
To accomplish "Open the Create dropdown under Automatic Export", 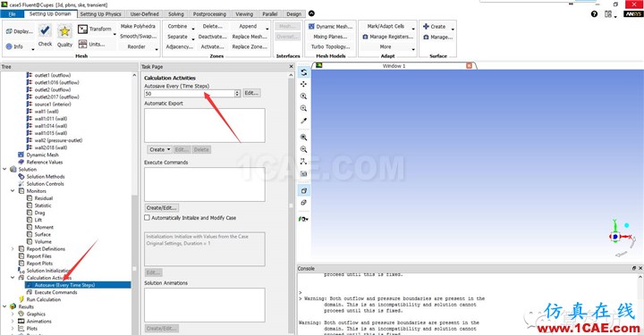I will 159,150.
